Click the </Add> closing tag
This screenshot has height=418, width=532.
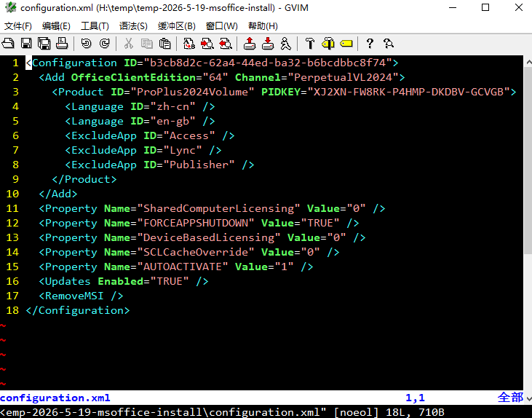[58, 194]
